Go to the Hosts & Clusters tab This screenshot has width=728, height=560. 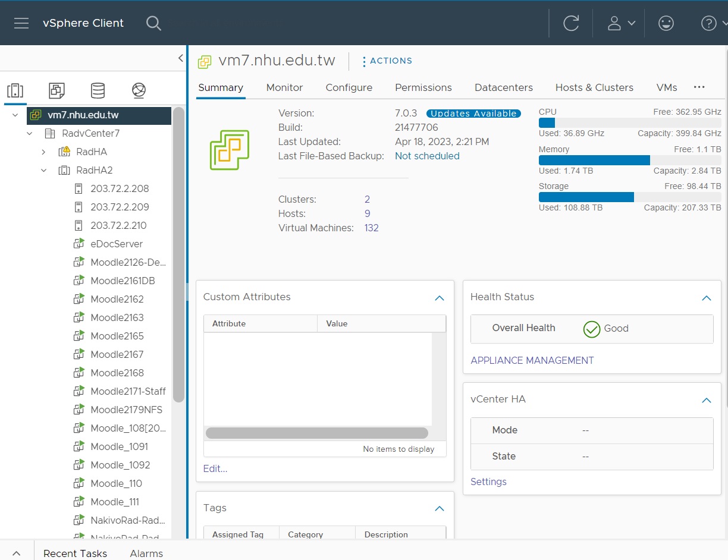tap(594, 87)
